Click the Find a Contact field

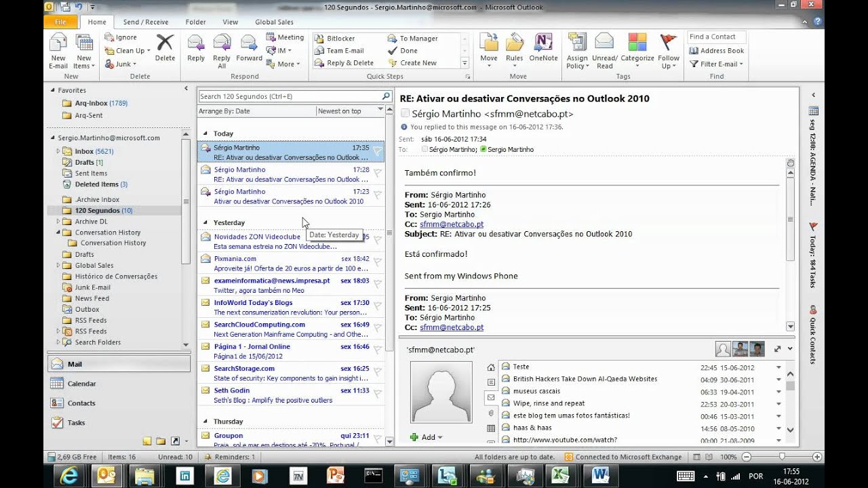coord(717,37)
